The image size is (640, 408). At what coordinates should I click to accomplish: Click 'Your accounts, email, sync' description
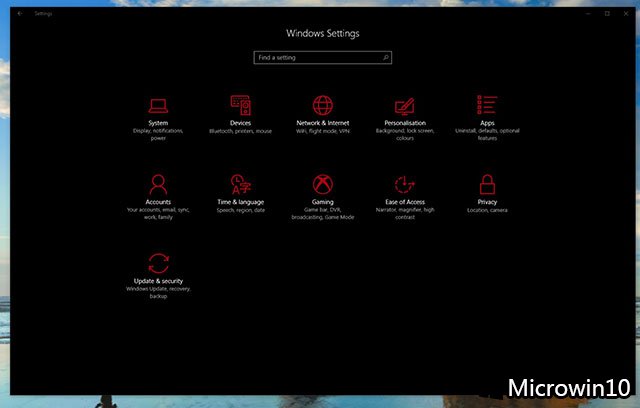[x=158, y=213]
